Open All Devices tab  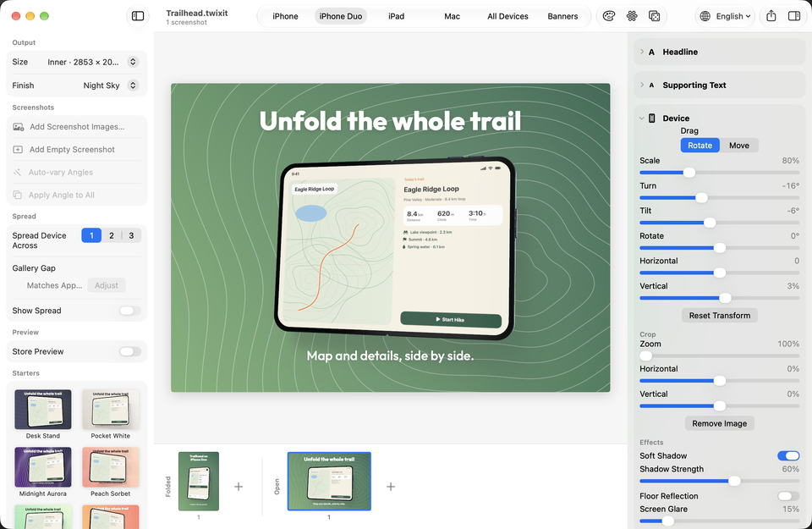507,17
